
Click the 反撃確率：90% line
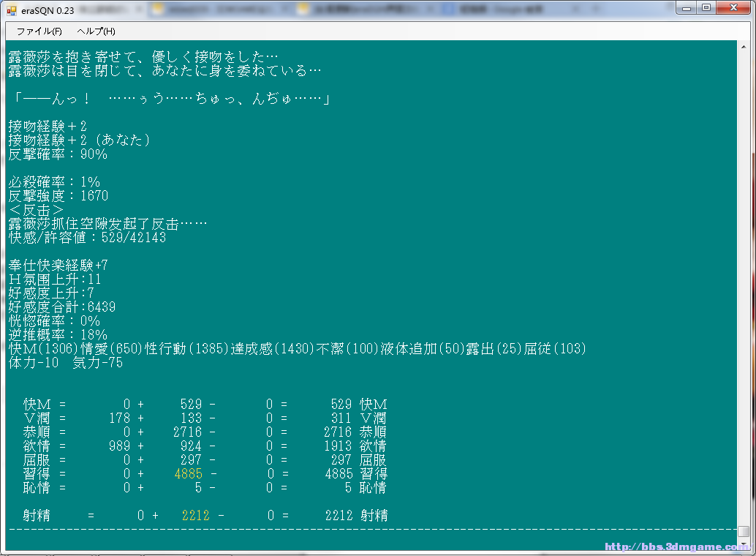click(x=58, y=154)
